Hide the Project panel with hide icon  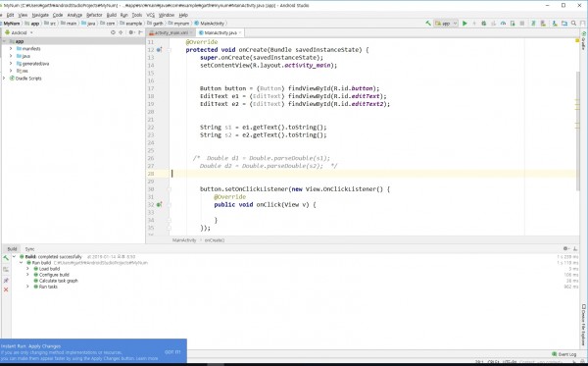pyautogui.click(x=140, y=32)
